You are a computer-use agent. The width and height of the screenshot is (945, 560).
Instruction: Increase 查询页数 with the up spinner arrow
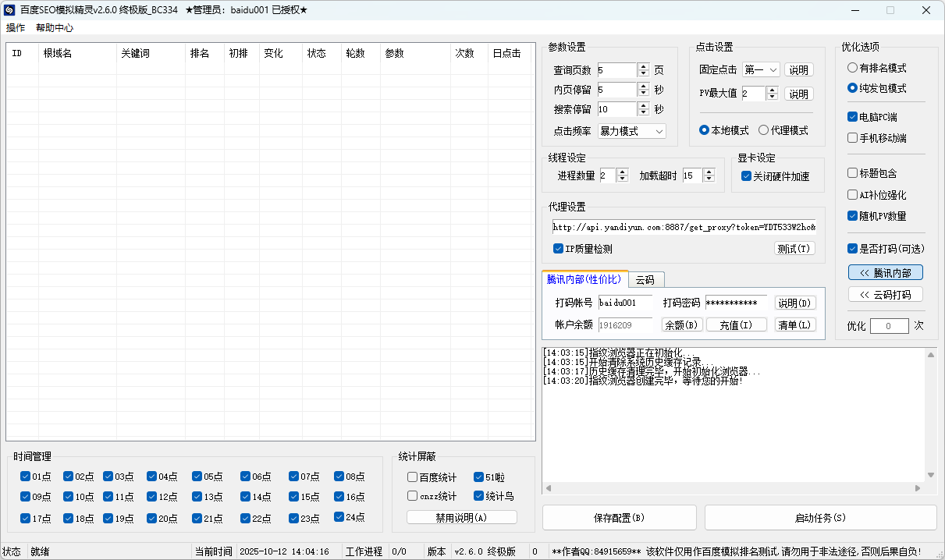pos(643,66)
